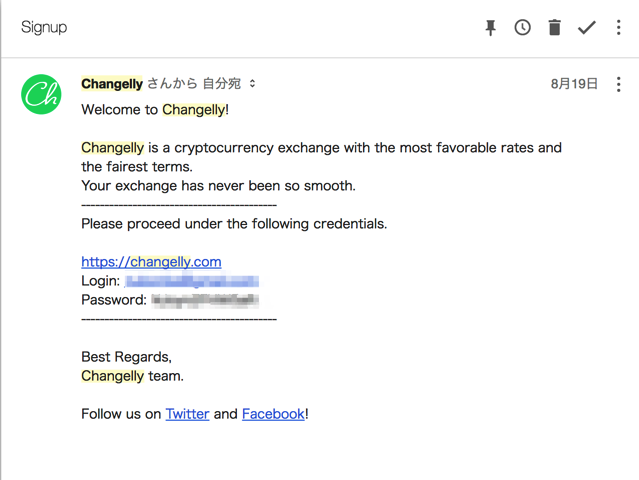Click the green Changelly sender avatar
Image resolution: width=639 pixels, height=480 pixels.
coord(41,94)
